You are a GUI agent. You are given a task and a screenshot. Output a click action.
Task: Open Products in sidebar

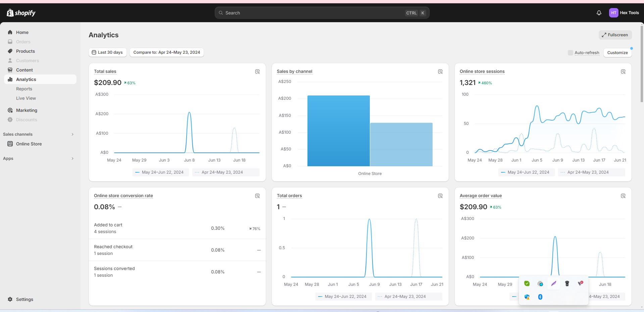(x=40, y=51)
